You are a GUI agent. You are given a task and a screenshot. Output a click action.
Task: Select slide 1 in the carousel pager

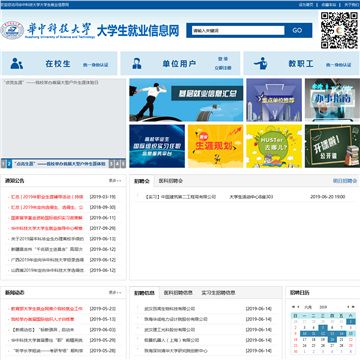(3, 164)
